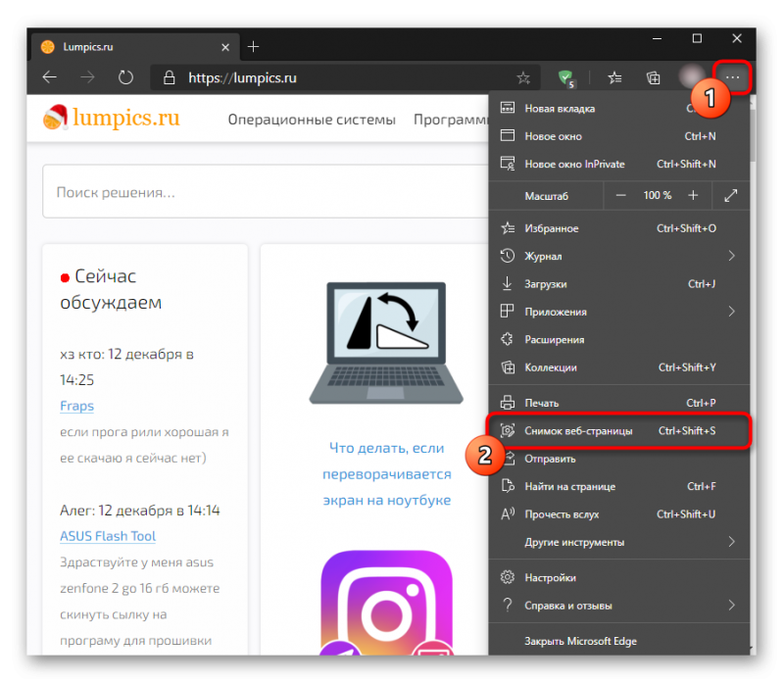Choose Новое окно InPrivate menu item
The height and width of the screenshot is (683, 784).
pyautogui.click(x=619, y=164)
